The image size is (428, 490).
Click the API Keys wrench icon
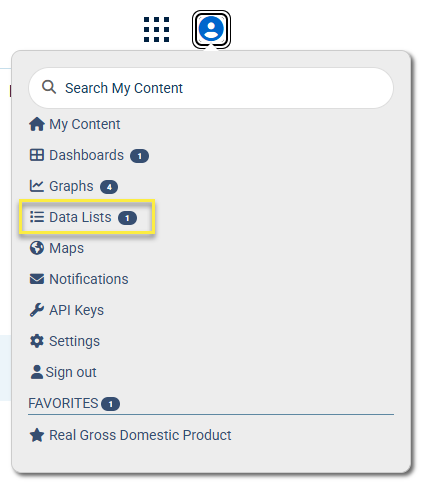(x=37, y=310)
